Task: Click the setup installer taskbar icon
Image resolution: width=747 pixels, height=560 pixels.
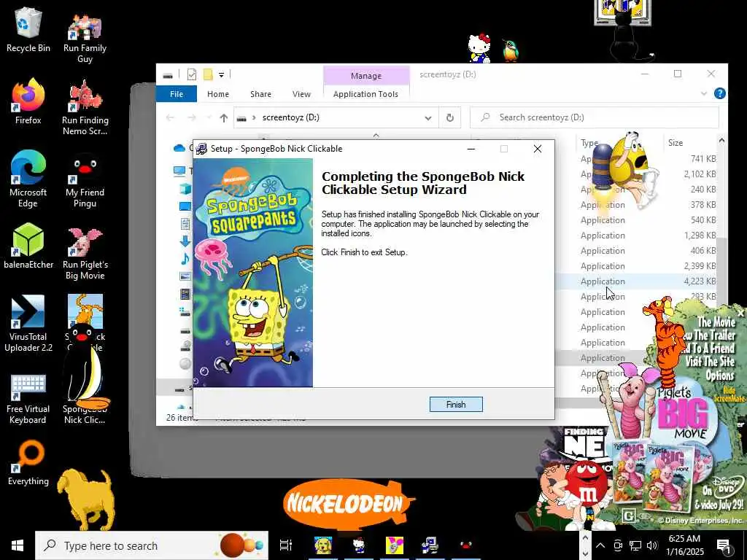Action: tap(430, 545)
